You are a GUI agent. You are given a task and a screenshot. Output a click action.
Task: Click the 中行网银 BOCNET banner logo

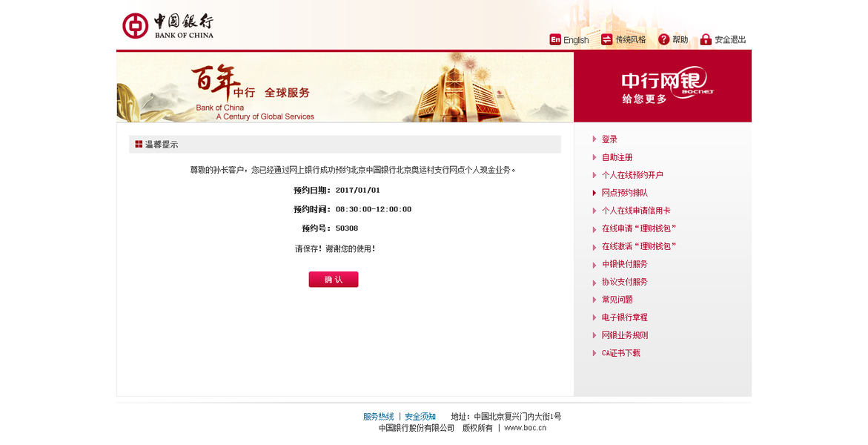pyautogui.click(x=666, y=87)
